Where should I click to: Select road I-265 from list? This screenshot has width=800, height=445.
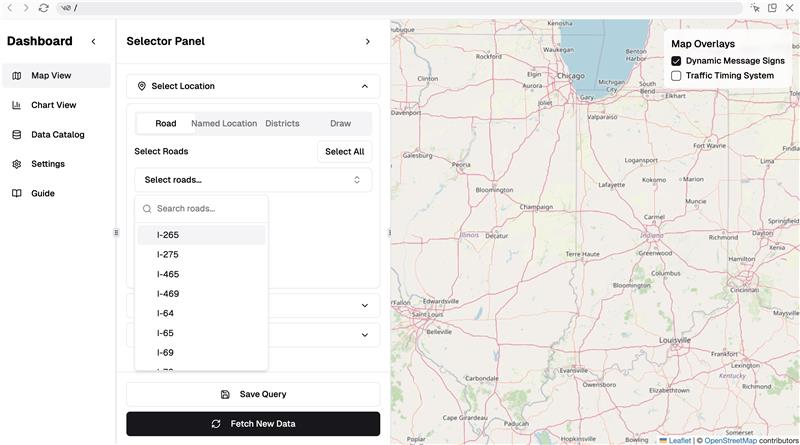tap(202, 235)
